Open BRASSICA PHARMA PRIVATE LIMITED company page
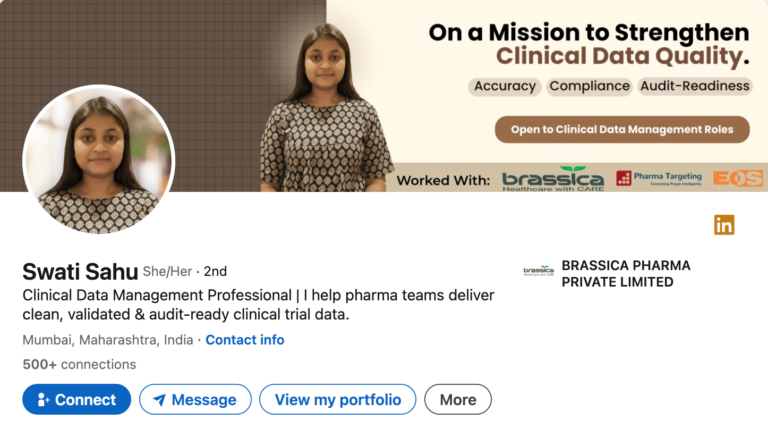This screenshot has height=437, width=768. (x=626, y=273)
